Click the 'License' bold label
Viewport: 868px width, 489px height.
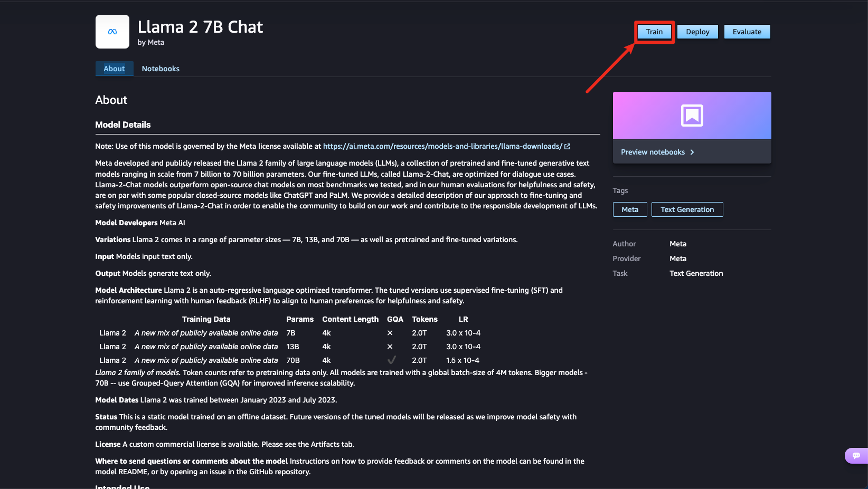[108, 444]
